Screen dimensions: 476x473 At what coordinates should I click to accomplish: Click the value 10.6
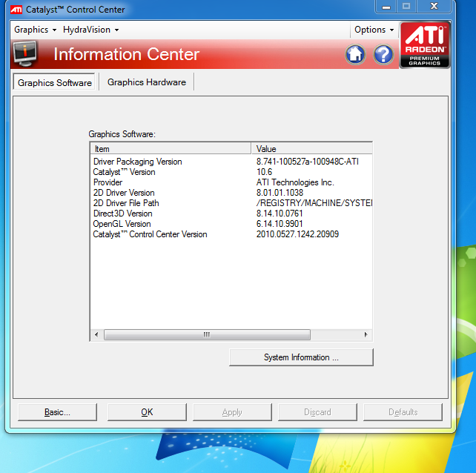pos(264,172)
